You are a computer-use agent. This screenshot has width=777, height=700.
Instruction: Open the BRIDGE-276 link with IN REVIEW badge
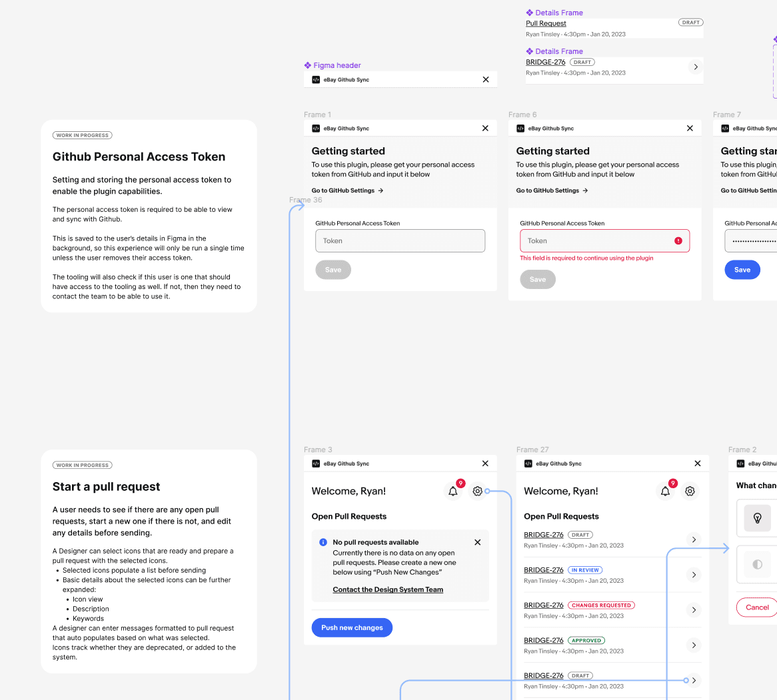click(544, 569)
